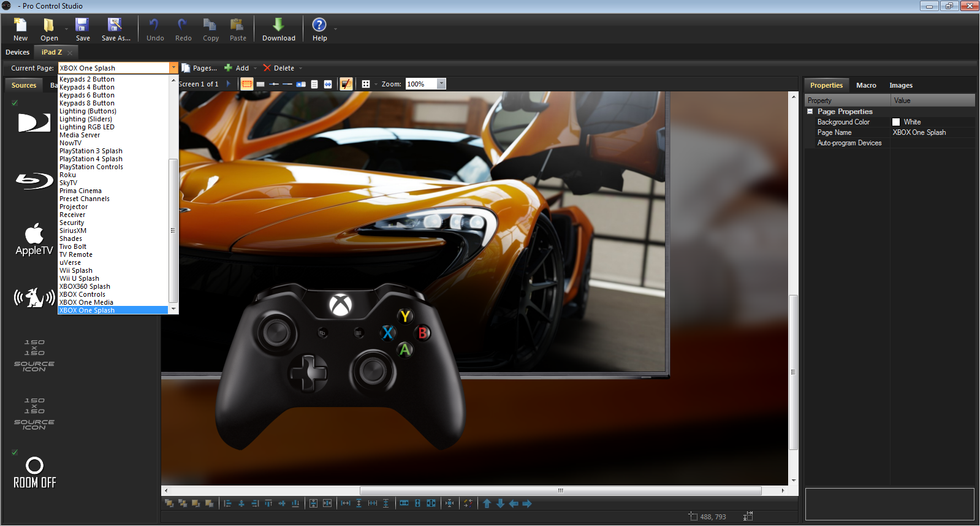Toggle the grid dots icon
The height and width of the screenshot is (526, 980).
click(x=366, y=84)
